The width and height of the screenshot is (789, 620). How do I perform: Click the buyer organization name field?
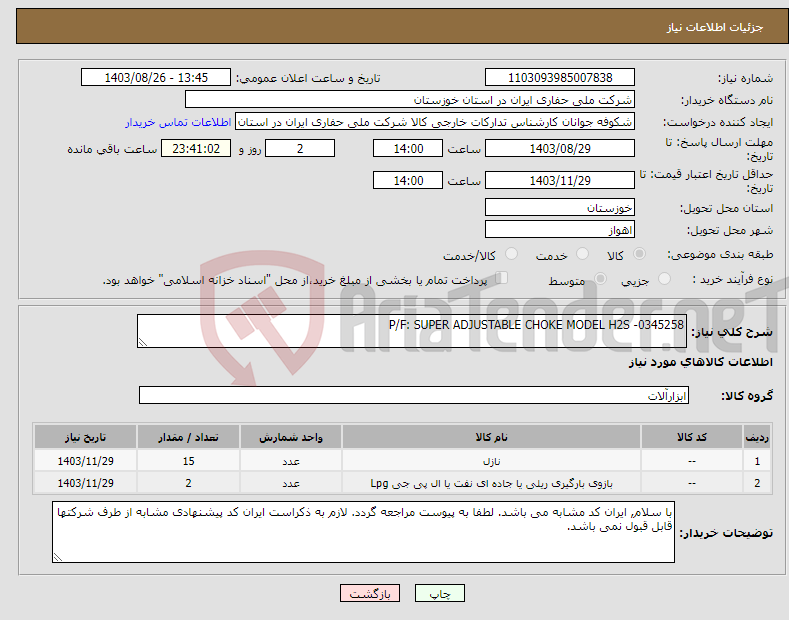(x=410, y=100)
